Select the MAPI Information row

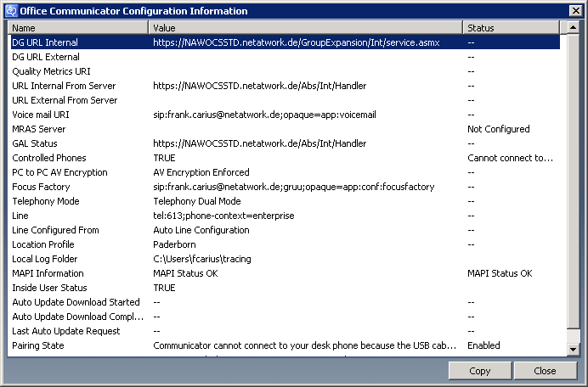click(284, 273)
